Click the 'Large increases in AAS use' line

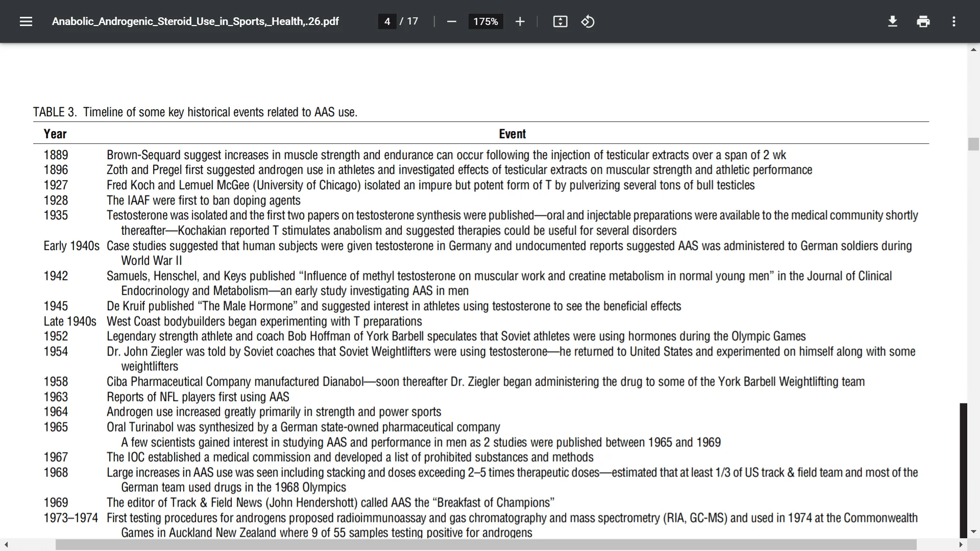[x=512, y=472]
